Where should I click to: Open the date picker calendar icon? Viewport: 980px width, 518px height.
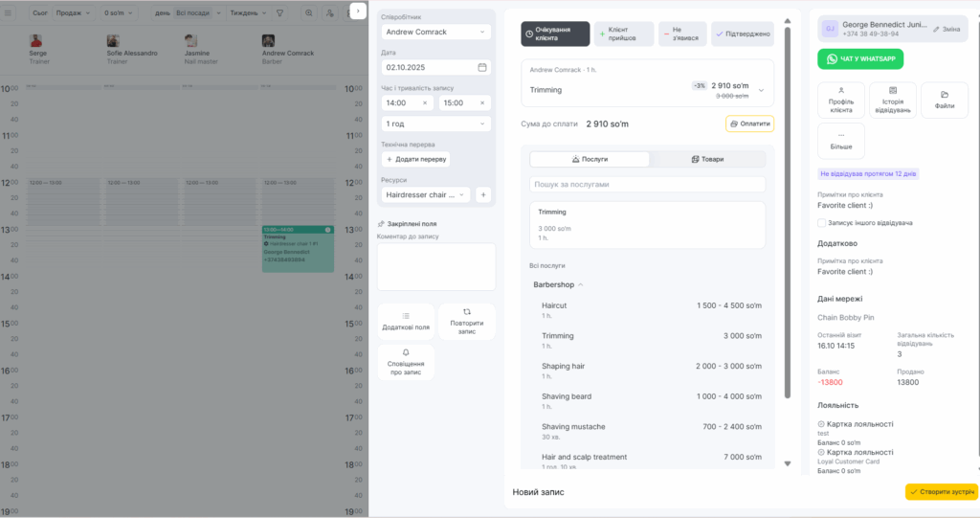coord(481,68)
